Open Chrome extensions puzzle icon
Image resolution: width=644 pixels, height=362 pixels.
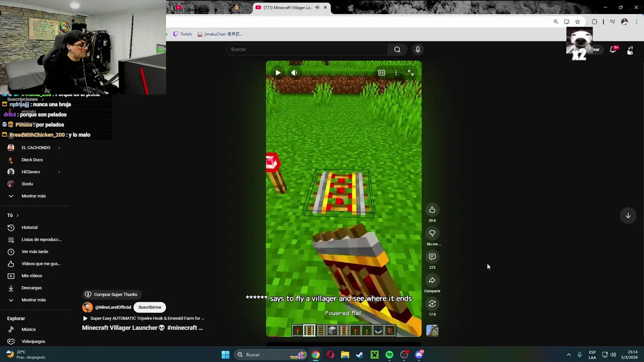(x=595, y=22)
